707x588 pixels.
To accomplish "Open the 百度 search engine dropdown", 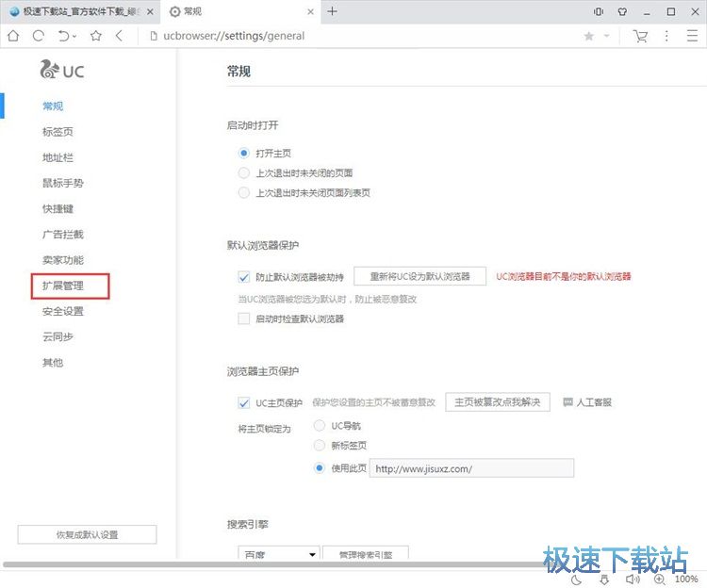I will click(279, 553).
